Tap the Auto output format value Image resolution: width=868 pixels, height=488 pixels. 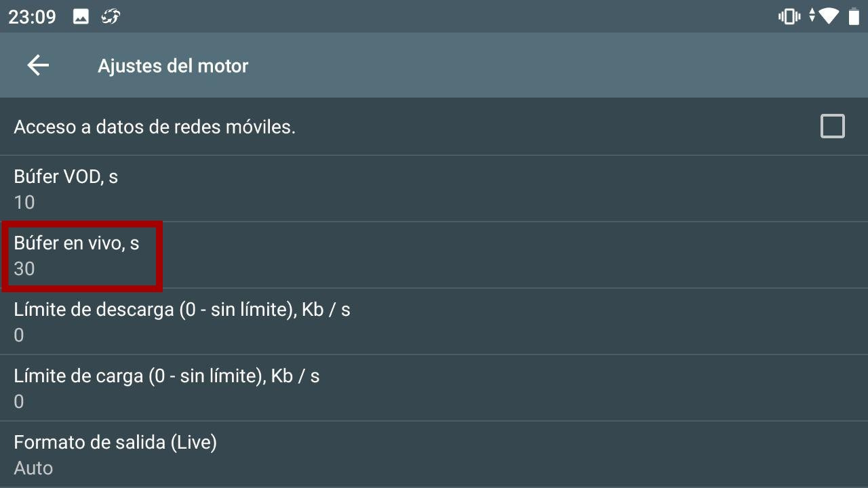(33, 468)
